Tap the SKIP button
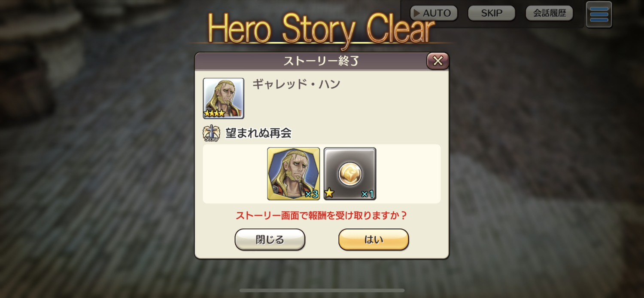 (x=491, y=13)
